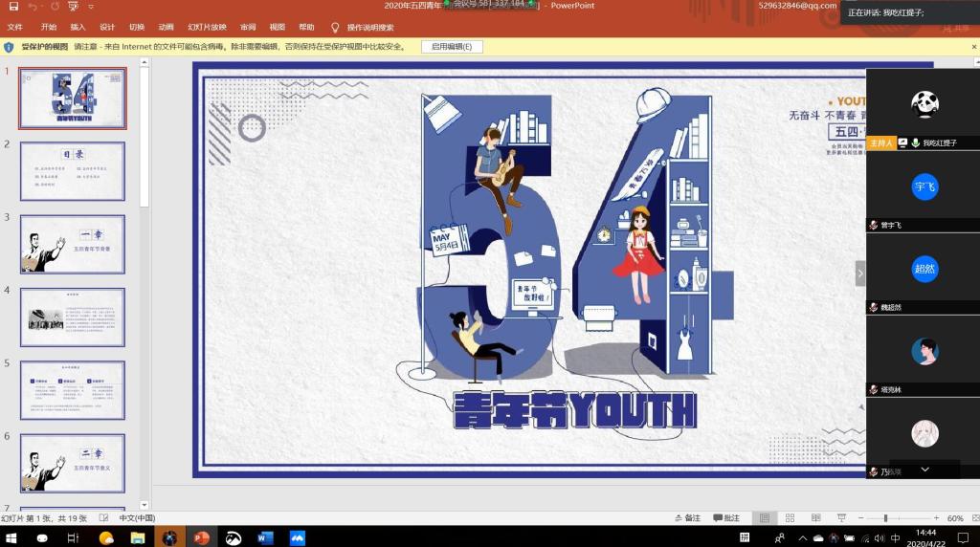Toggle the 批注 comments pane
The height and width of the screenshot is (547, 980).
(726, 518)
